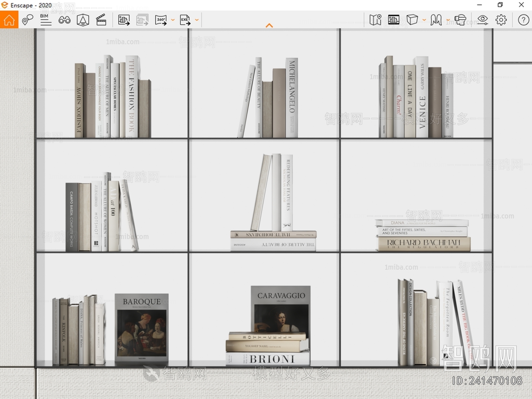
Task: Click the Screenshot export icon
Action: pyautogui.click(x=124, y=20)
